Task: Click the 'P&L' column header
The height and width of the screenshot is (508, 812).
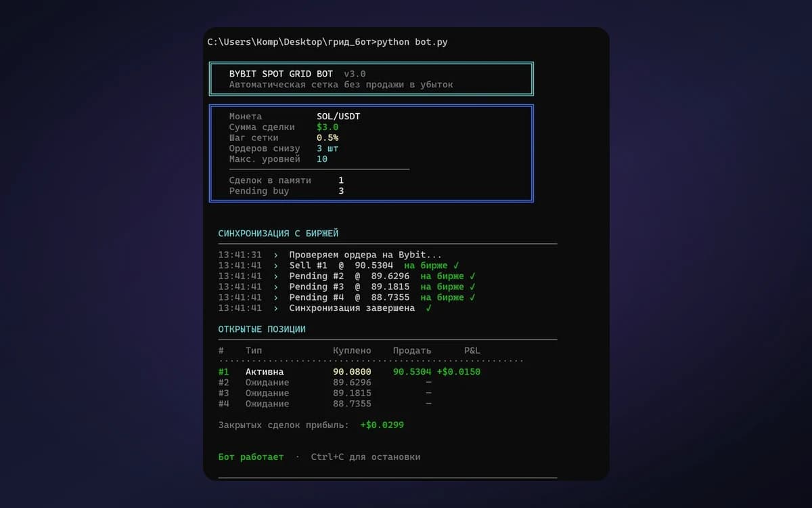Action: [472, 351]
